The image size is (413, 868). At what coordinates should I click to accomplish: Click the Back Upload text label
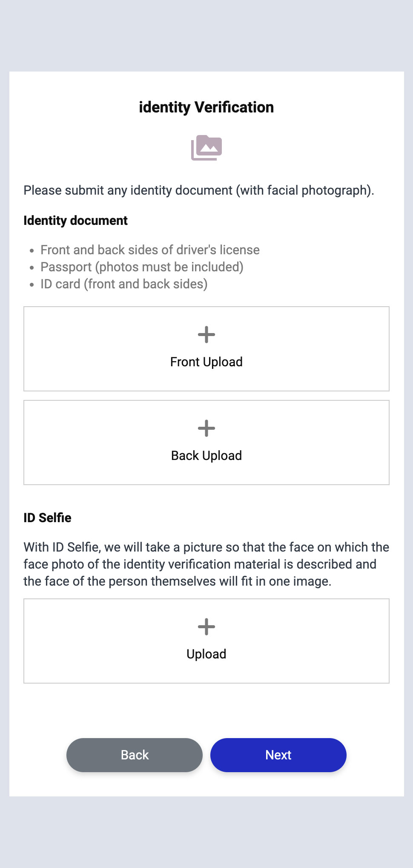click(206, 456)
